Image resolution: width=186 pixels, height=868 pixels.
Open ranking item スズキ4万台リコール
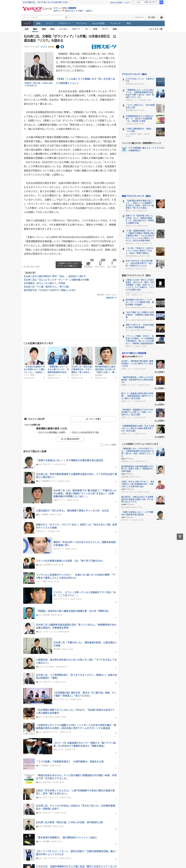coord(140,80)
